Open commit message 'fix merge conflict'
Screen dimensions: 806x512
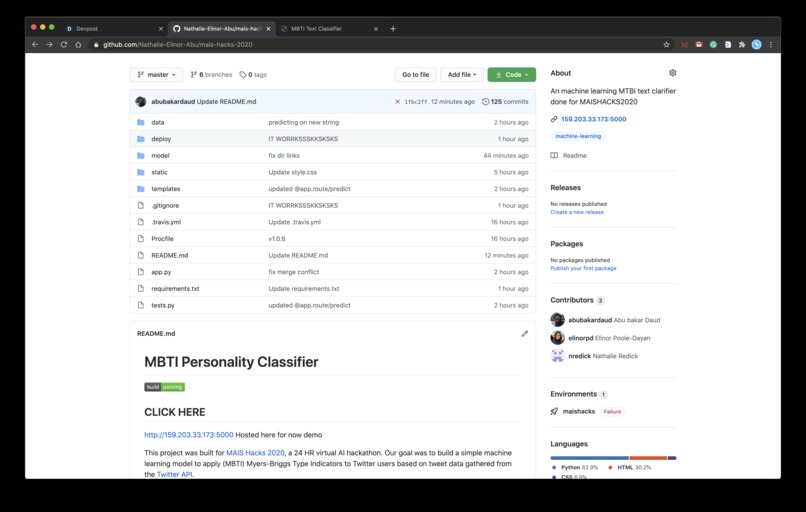click(294, 272)
